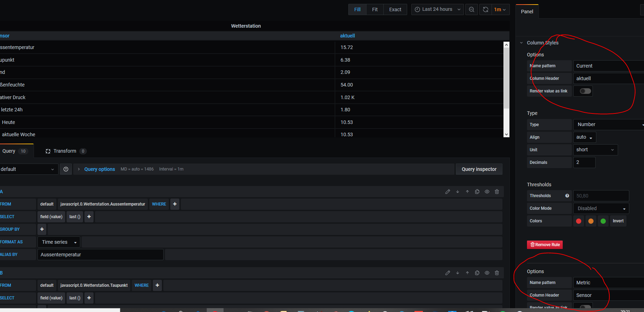The image size is (644, 312).
Task: Add WHERE condition plus in query B
Action: [157, 285]
